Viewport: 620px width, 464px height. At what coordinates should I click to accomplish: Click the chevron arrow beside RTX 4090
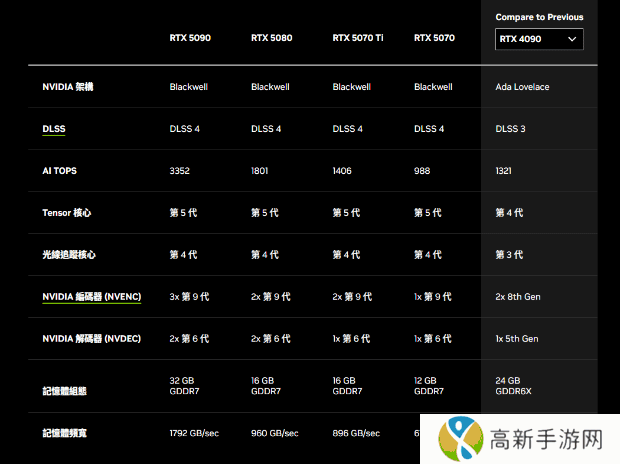(x=572, y=39)
